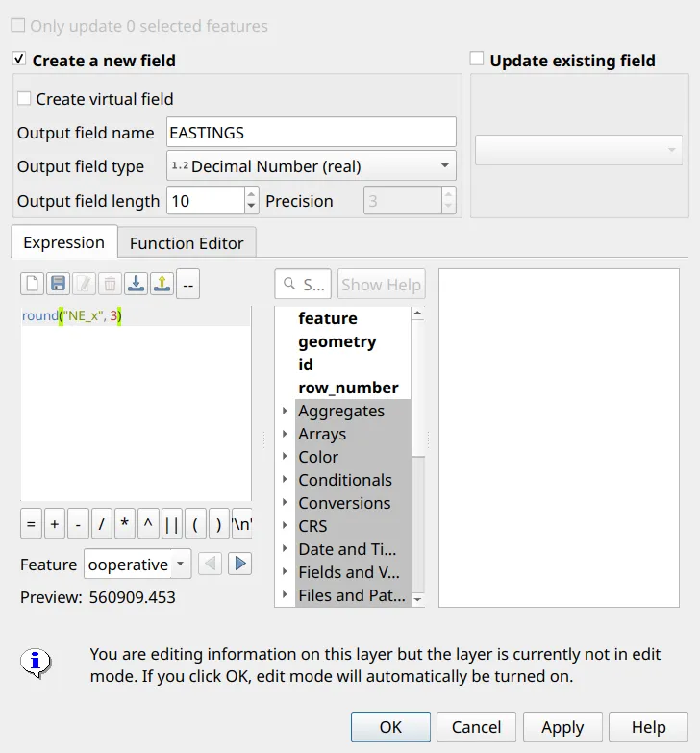The width and height of the screenshot is (700, 753).
Task: Click the Output field name input
Action: point(312,132)
